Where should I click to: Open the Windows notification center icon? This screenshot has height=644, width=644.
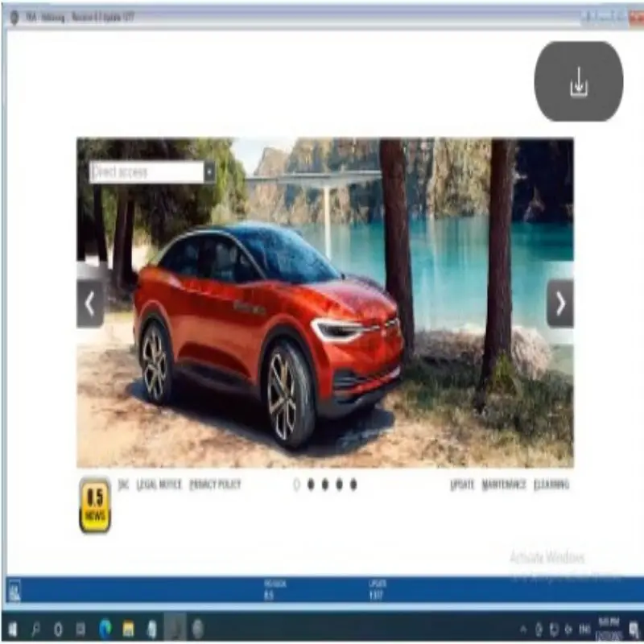[x=634, y=629]
